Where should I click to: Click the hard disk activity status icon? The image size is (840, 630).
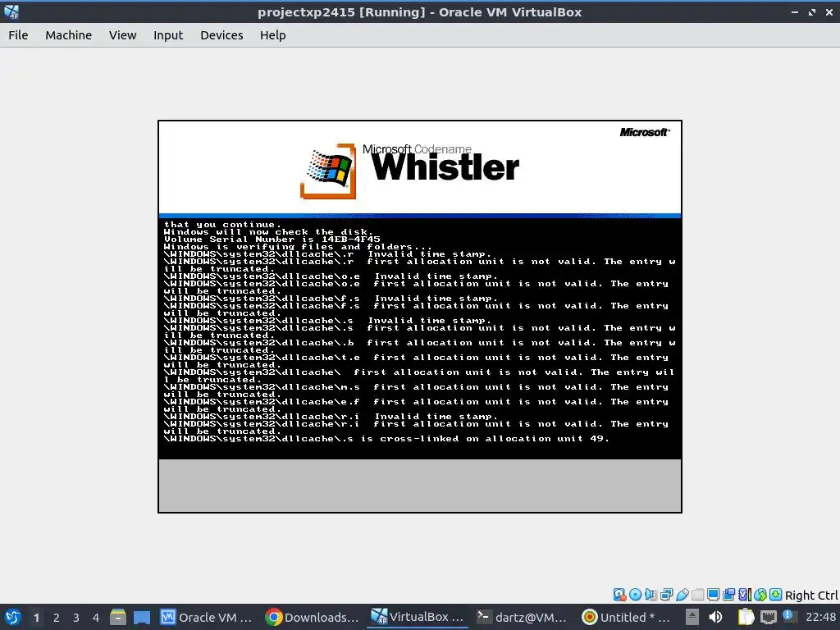pyautogui.click(x=620, y=595)
